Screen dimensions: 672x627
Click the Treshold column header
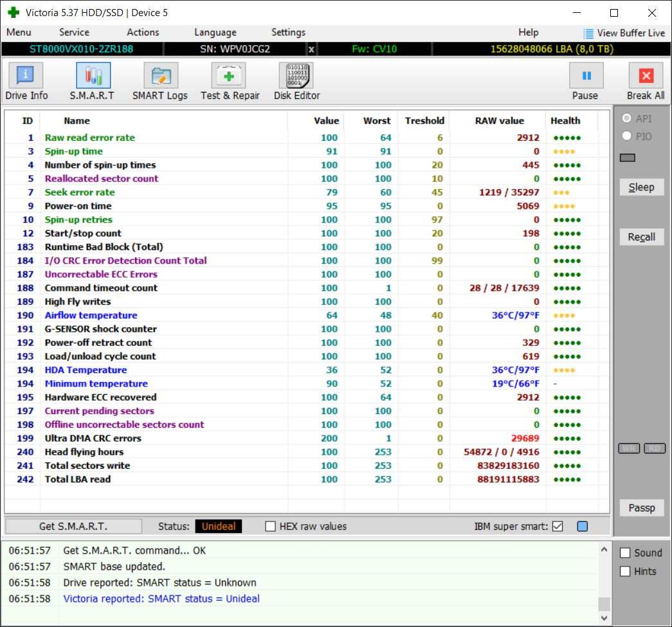click(424, 121)
